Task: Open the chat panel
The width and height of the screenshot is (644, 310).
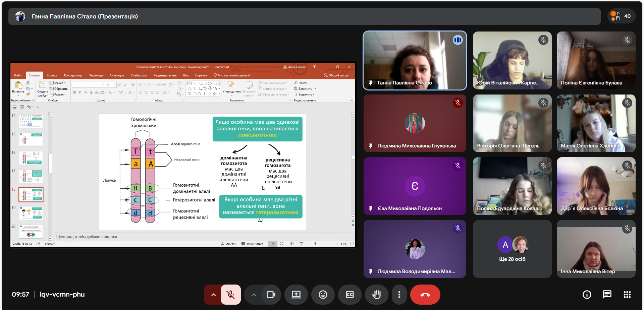Action: tap(607, 295)
